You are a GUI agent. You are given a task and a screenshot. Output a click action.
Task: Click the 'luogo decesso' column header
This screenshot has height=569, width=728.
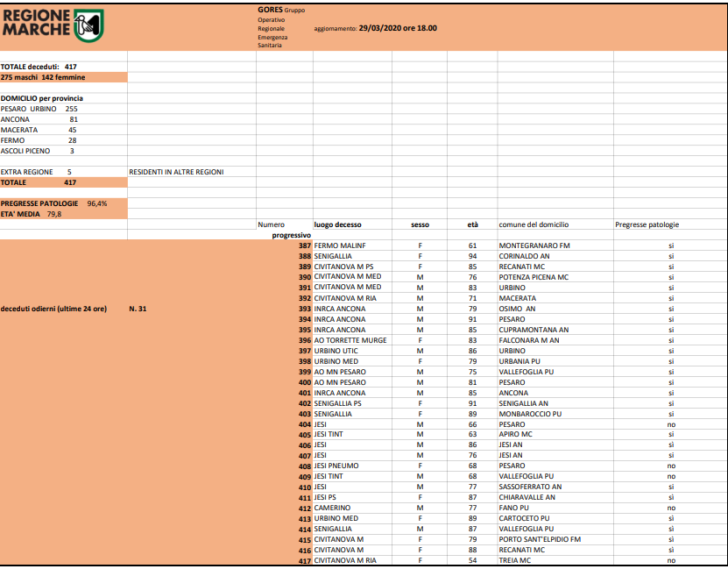point(337,224)
